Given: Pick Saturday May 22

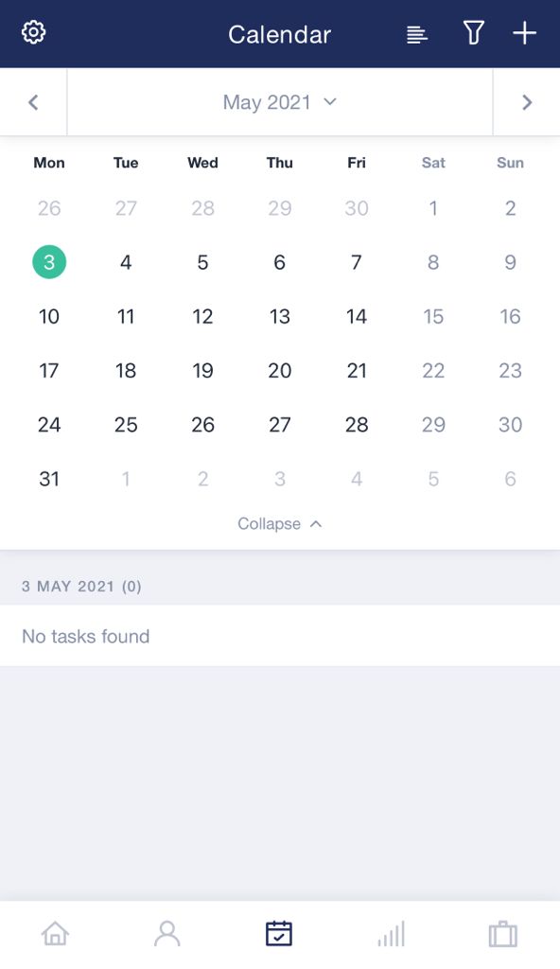Looking at the screenshot, I should [x=433, y=370].
